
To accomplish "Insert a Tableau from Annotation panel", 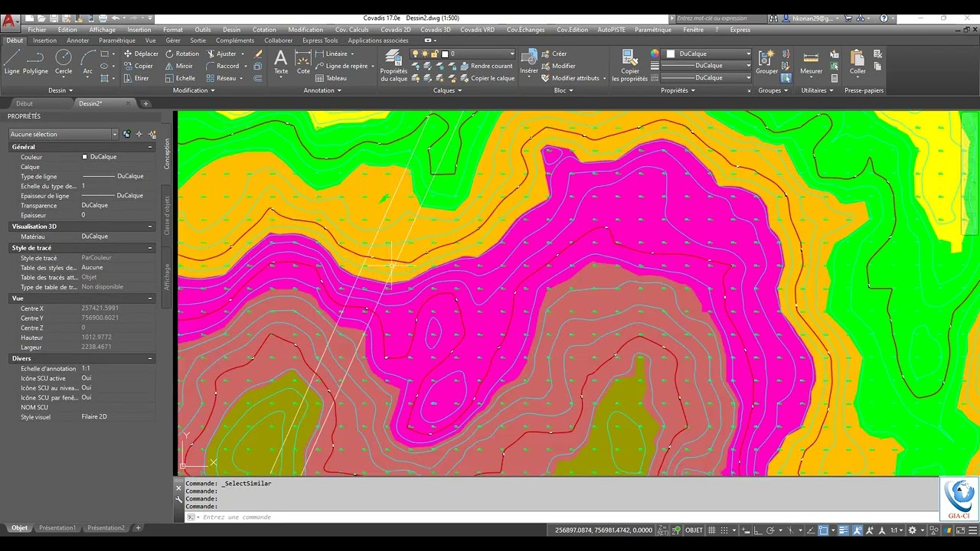I will click(331, 78).
